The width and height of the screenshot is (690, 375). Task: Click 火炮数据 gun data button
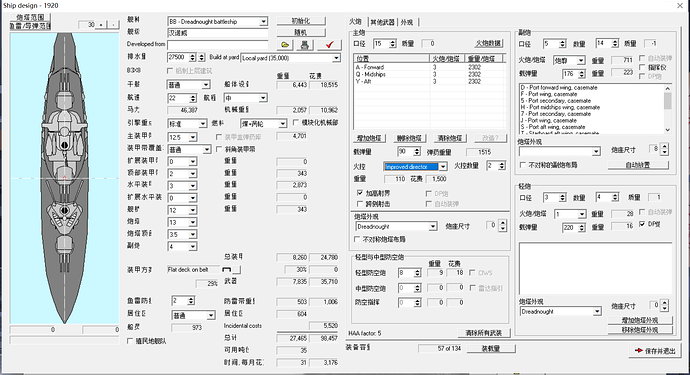point(488,43)
